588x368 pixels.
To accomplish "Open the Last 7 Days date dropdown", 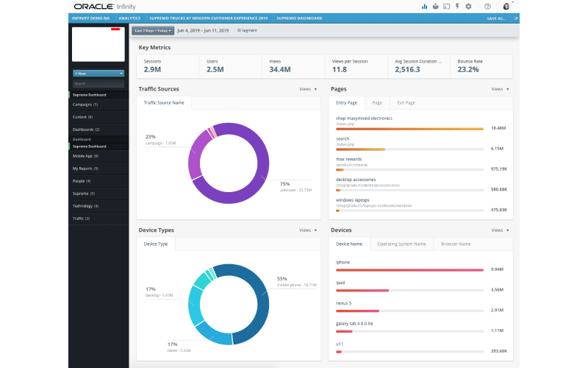I will pos(152,31).
